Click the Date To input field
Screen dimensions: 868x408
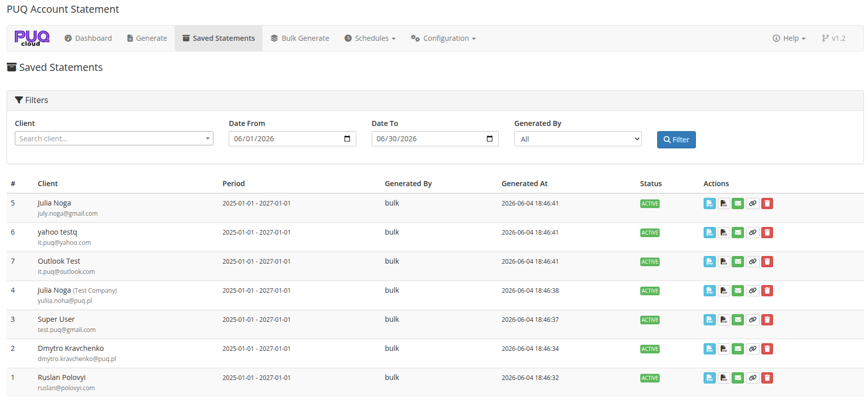[435, 139]
